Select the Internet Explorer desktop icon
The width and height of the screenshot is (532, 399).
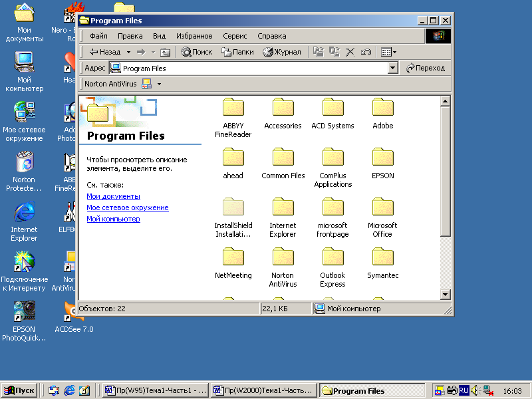click(24, 221)
